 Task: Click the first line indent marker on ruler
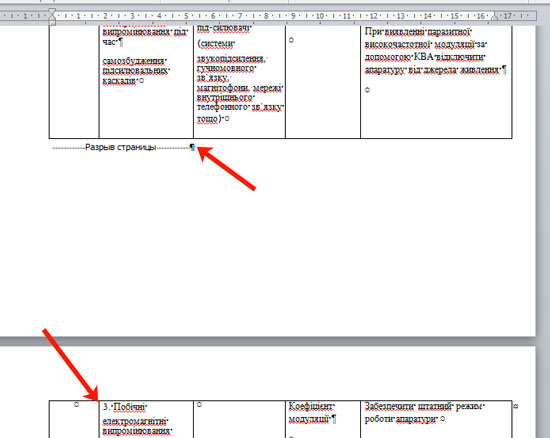tap(52, 11)
